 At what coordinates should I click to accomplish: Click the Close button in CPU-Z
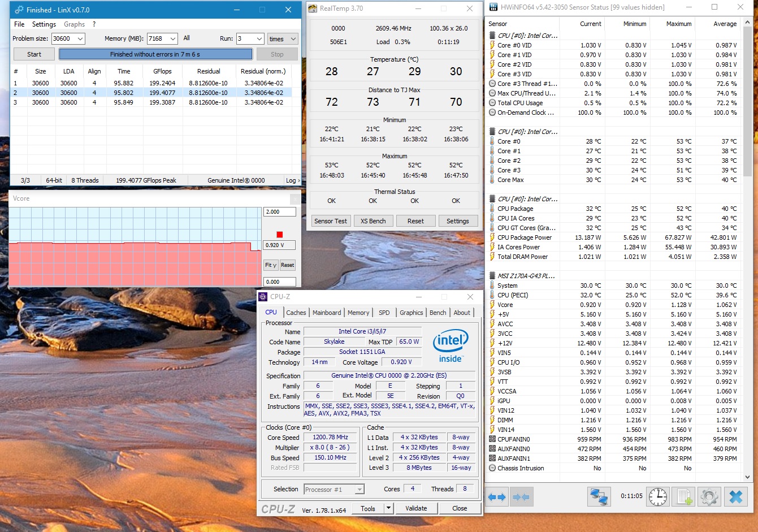460,508
